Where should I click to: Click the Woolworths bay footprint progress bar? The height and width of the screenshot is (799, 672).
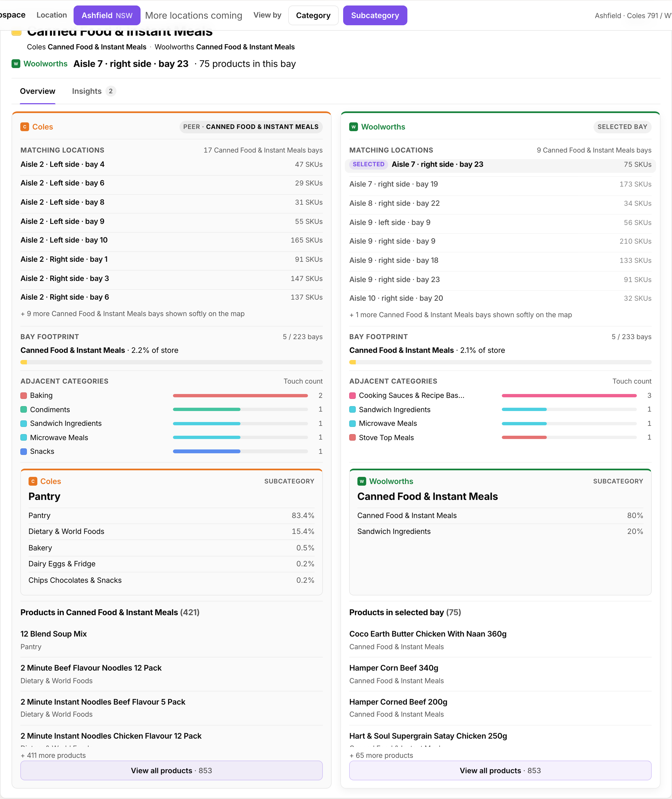point(500,362)
